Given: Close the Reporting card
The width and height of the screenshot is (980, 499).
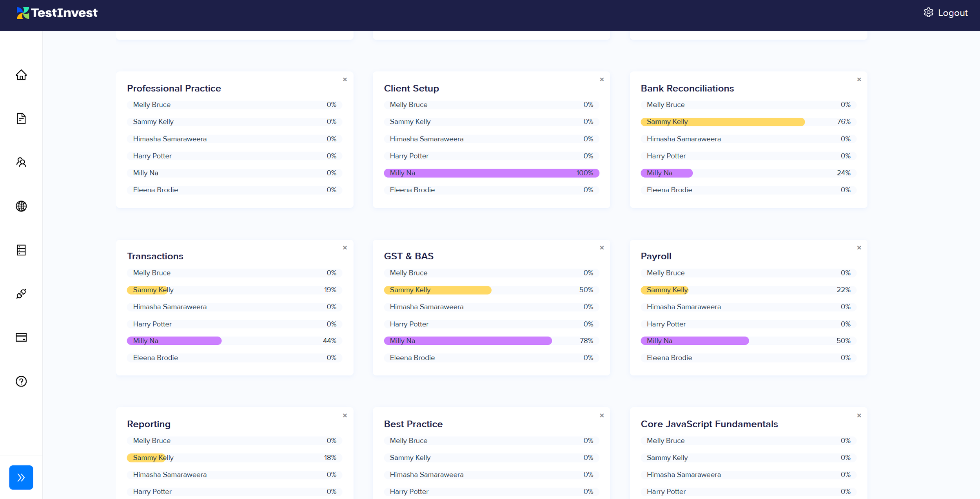Looking at the screenshot, I should tap(345, 415).
